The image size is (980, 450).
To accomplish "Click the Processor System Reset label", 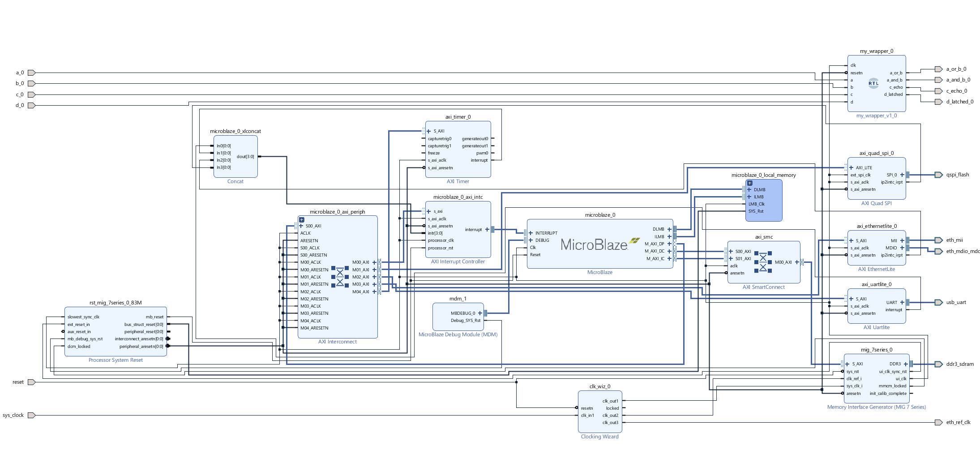I will point(116,360).
